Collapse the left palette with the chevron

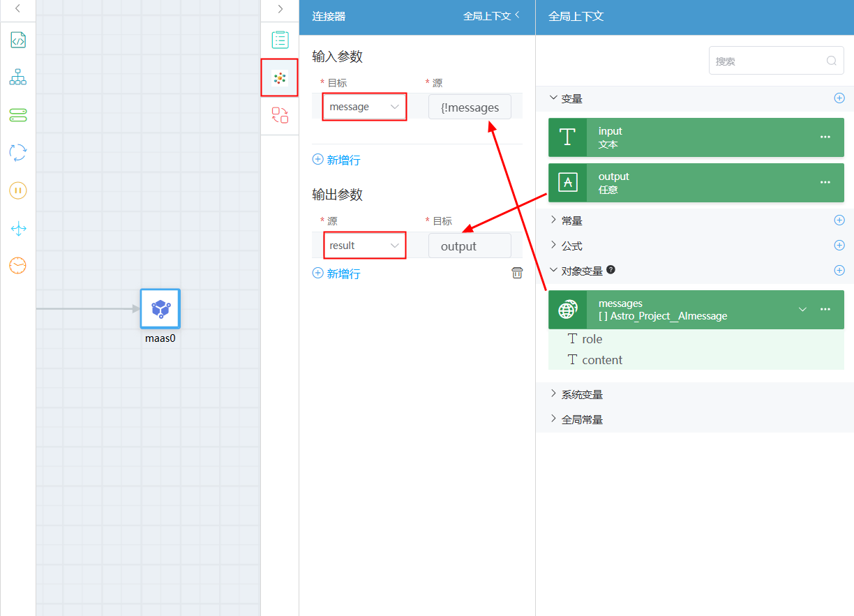[17, 8]
